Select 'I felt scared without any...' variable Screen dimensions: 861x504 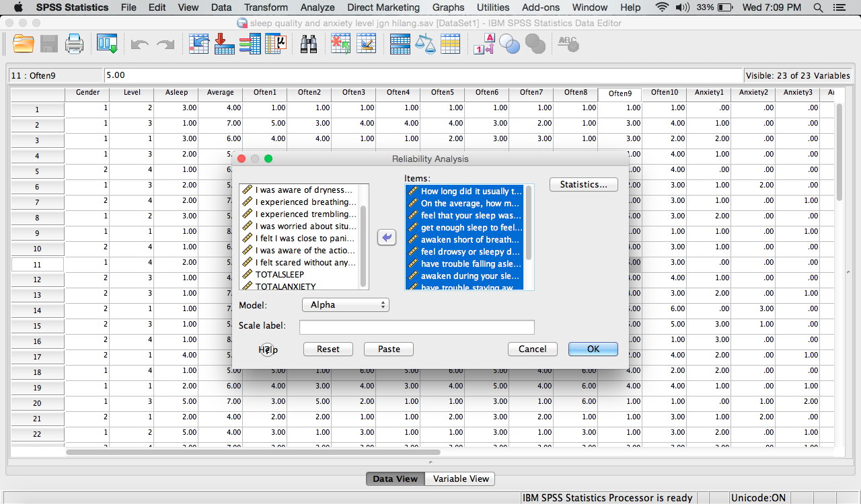(300, 263)
